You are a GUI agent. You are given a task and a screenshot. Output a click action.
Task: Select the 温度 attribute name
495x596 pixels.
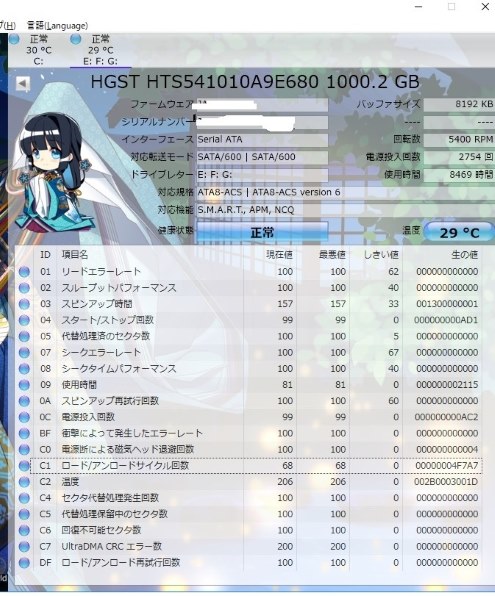[70, 482]
